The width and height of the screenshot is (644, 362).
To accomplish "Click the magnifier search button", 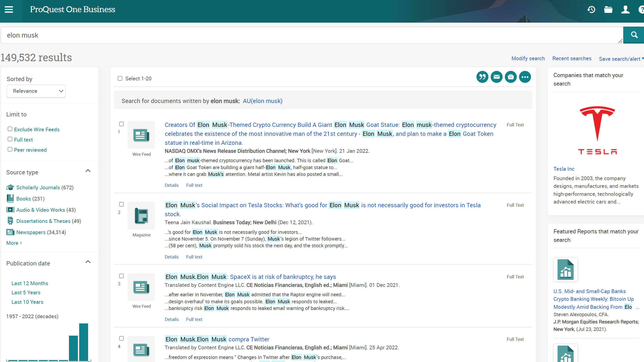I will click(634, 35).
